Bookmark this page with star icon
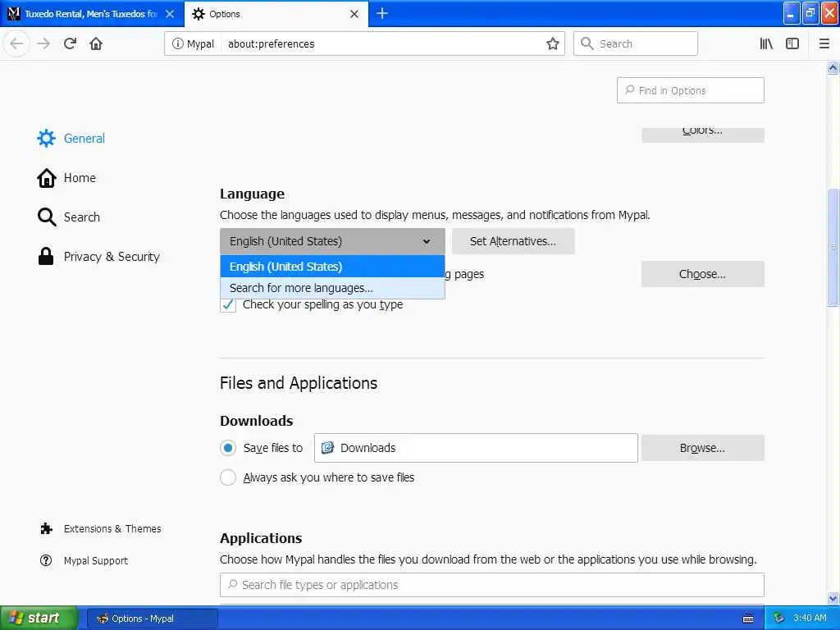Viewport: 840px width, 630px height. pyautogui.click(x=553, y=43)
